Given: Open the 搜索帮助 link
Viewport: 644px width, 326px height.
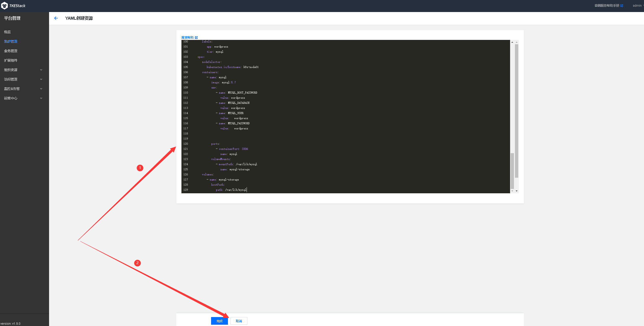Looking at the screenshot, I should pyautogui.click(x=188, y=38).
